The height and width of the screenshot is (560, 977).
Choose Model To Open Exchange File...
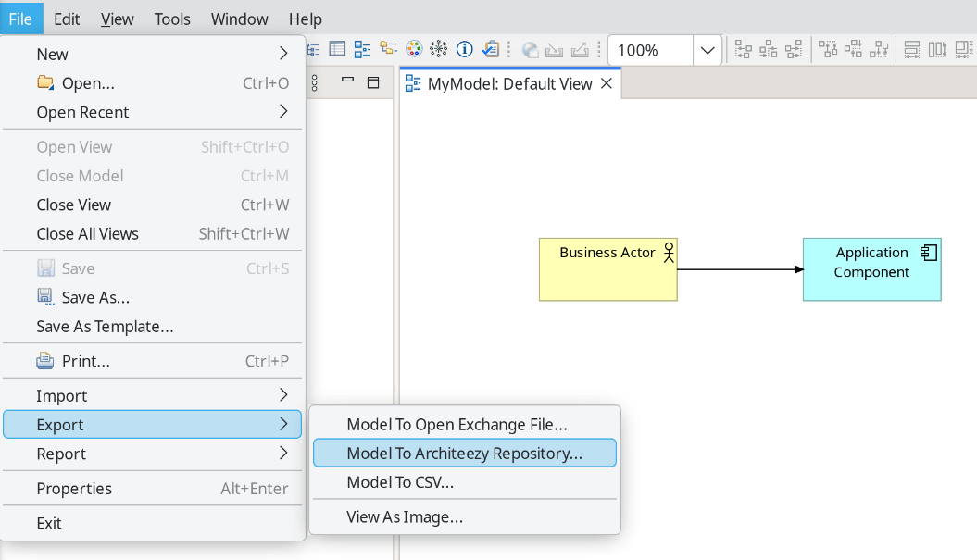click(465, 424)
